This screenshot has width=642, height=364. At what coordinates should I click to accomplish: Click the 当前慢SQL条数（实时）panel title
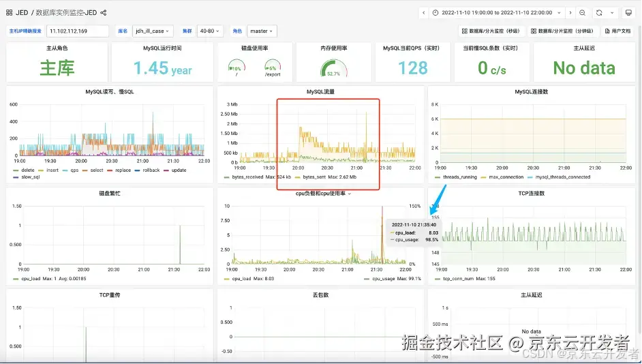point(492,48)
